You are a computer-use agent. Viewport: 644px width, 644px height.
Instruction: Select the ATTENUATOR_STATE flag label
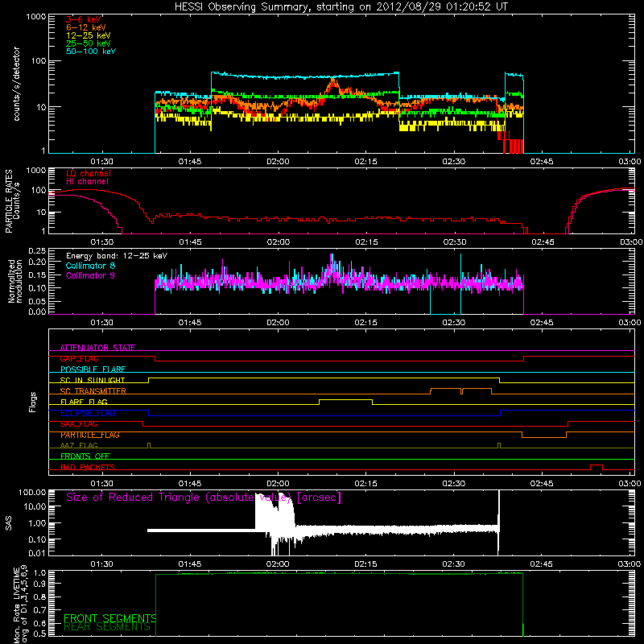[x=97, y=348]
